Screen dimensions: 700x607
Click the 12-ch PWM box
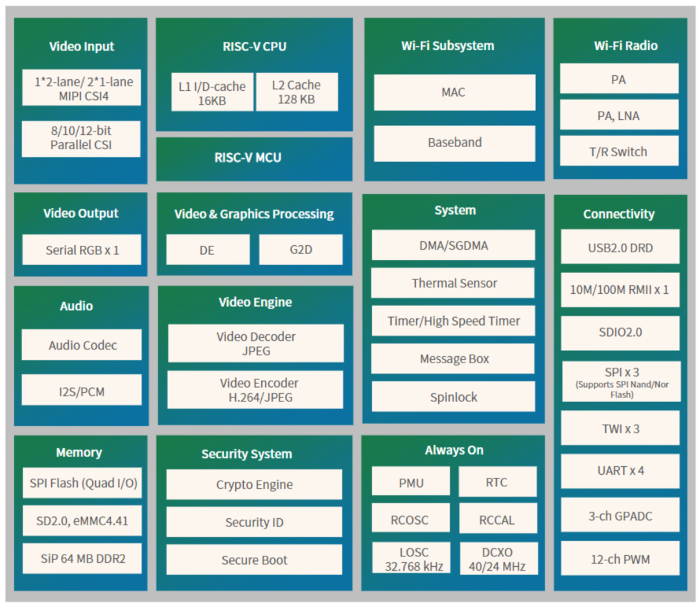click(620, 558)
